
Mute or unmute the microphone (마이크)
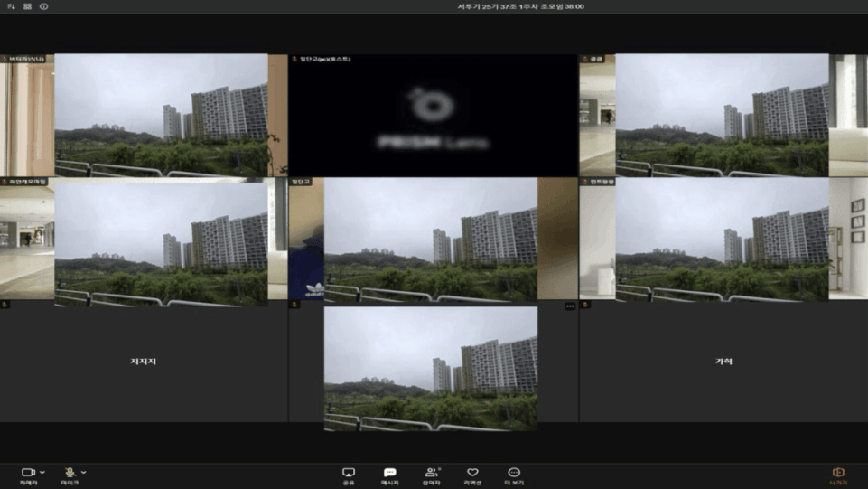70,474
